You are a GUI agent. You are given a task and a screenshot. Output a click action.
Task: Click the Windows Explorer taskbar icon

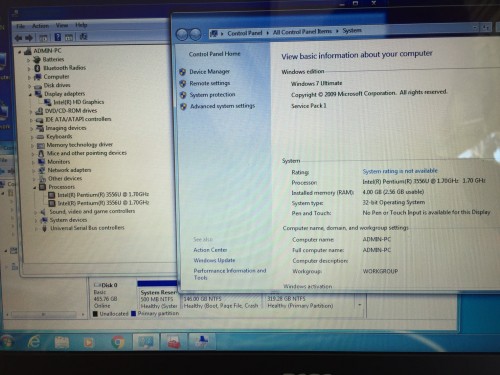pos(62,342)
